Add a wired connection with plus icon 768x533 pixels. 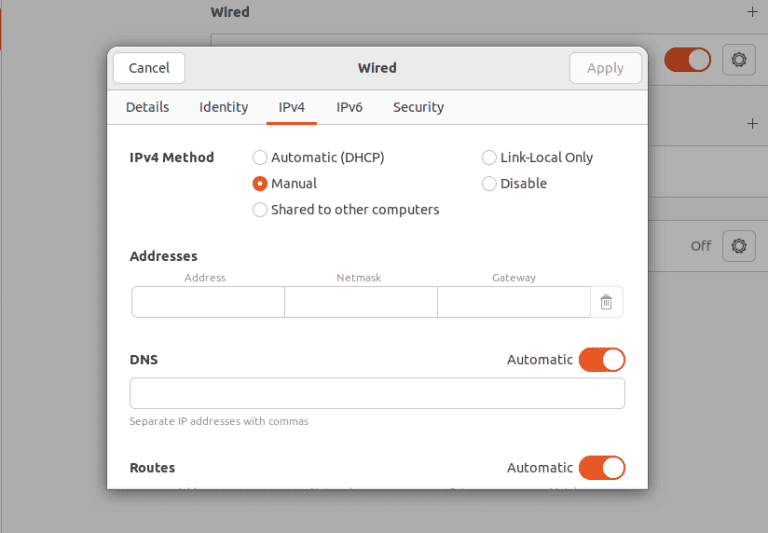[x=752, y=12]
